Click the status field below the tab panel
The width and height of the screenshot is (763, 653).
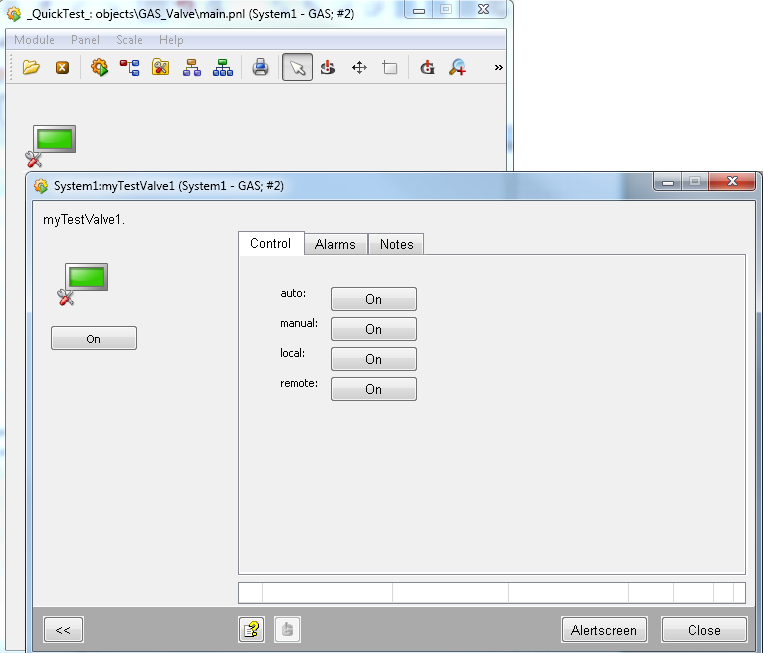point(491,592)
